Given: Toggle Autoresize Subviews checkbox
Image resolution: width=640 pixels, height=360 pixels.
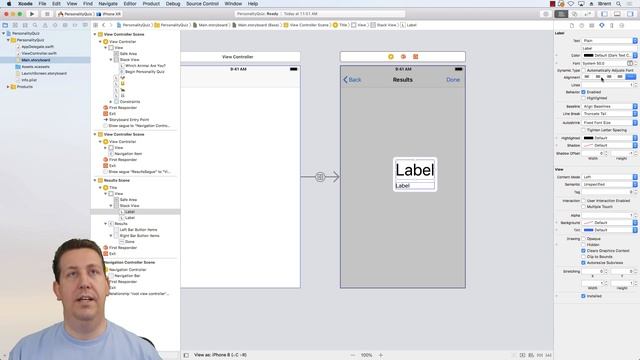Looking at the screenshot, I should 583,262.
